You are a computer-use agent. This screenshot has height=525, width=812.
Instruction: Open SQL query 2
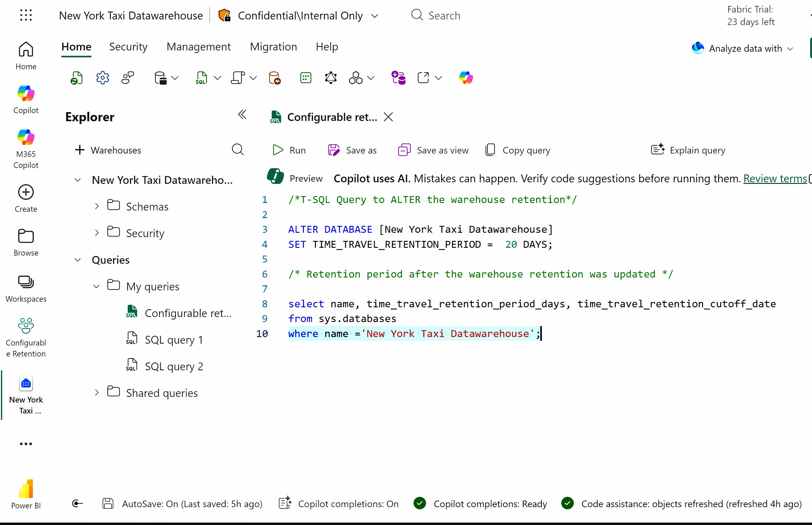point(165,366)
